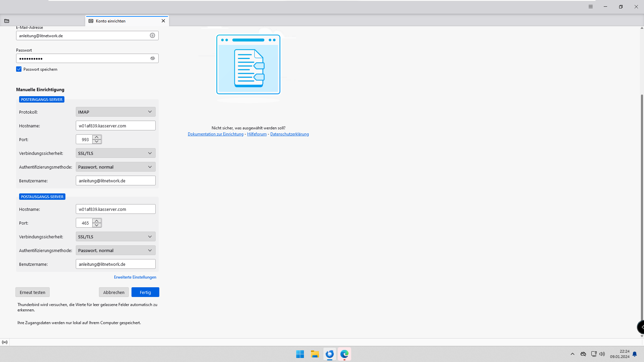Screen dimensions: 644x362
Task: Uncheck Passwort speichern
Action: tap(19, 69)
